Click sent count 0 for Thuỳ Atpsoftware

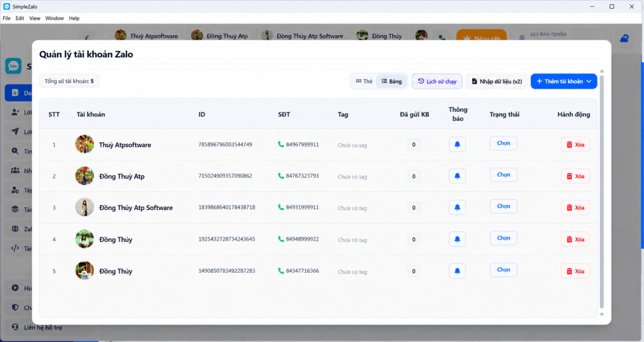414,145
